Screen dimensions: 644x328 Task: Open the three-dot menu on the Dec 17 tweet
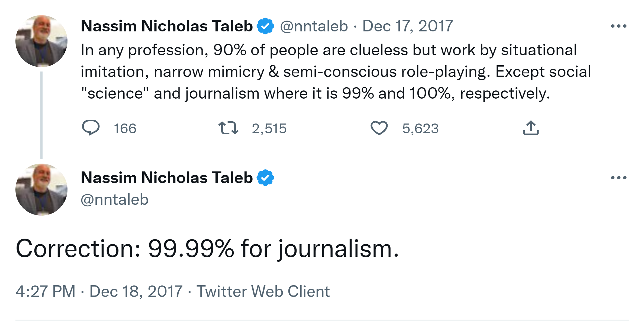pyautogui.click(x=619, y=26)
